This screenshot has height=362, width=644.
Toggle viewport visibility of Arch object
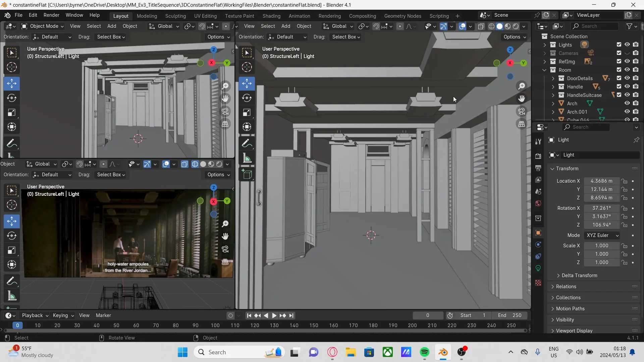click(x=627, y=103)
